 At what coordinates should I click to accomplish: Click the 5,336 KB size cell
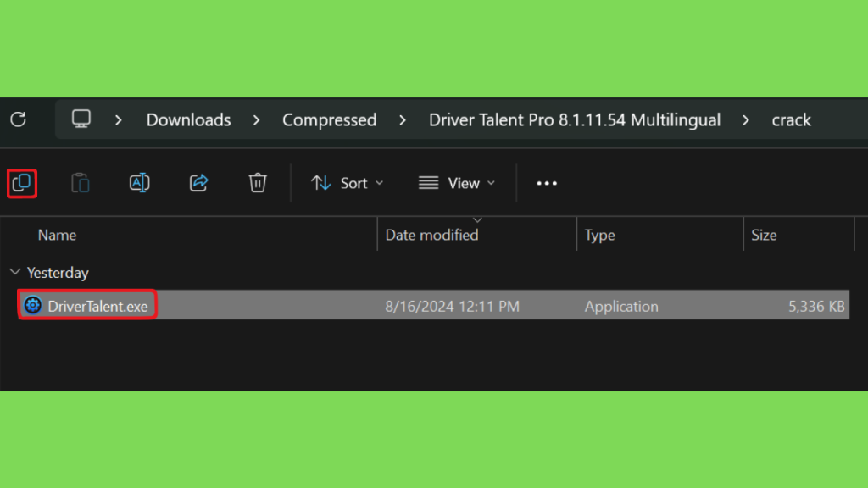pos(816,306)
